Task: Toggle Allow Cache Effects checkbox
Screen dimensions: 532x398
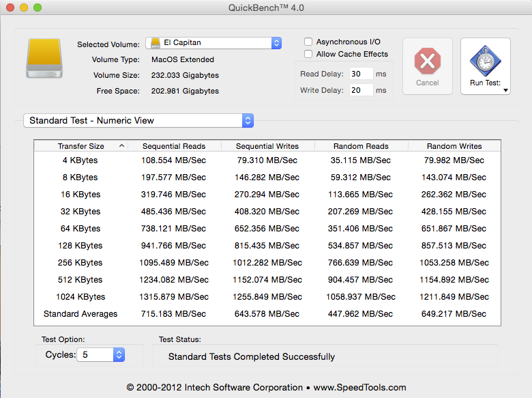Action: tap(308, 54)
